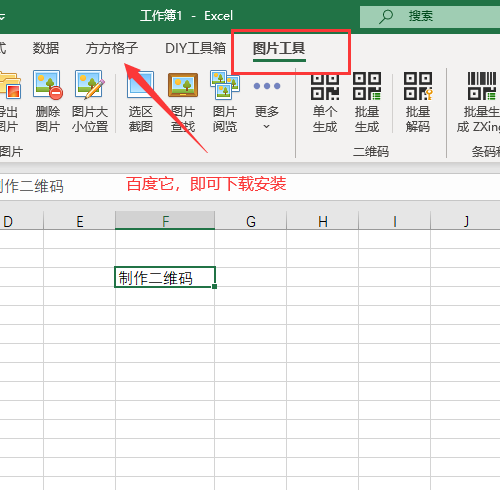Screen dimensions: 500x490
Task: Select the 图片工具 ribbon tab
Action: [279, 48]
